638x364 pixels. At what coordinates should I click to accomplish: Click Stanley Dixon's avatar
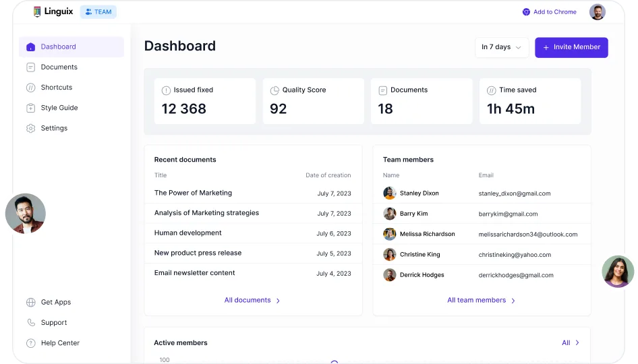(389, 193)
